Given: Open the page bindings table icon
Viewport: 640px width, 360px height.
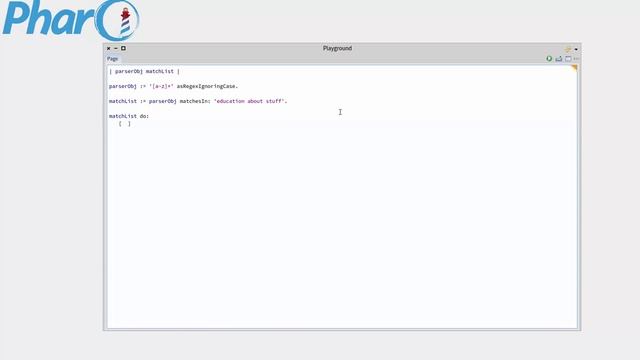Looking at the screenshot, I should 568,59.
